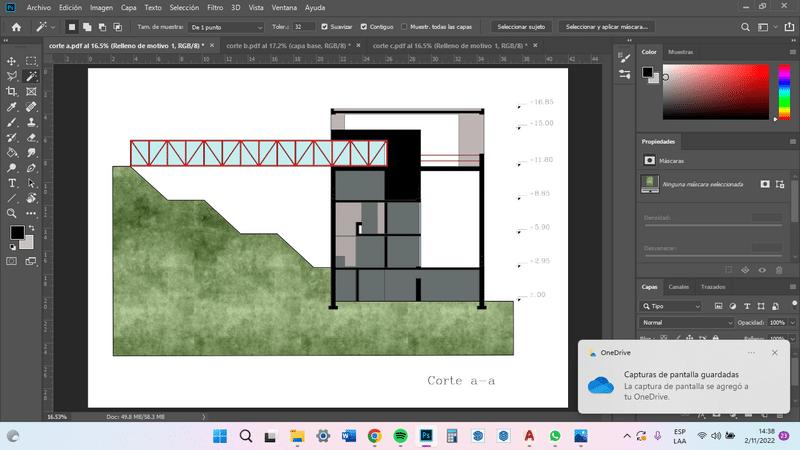This screenshot has height=450, width=800.
Task: Toggle the Contiguo checkbox
Action: pyautogui.click(x=362, y=27)
